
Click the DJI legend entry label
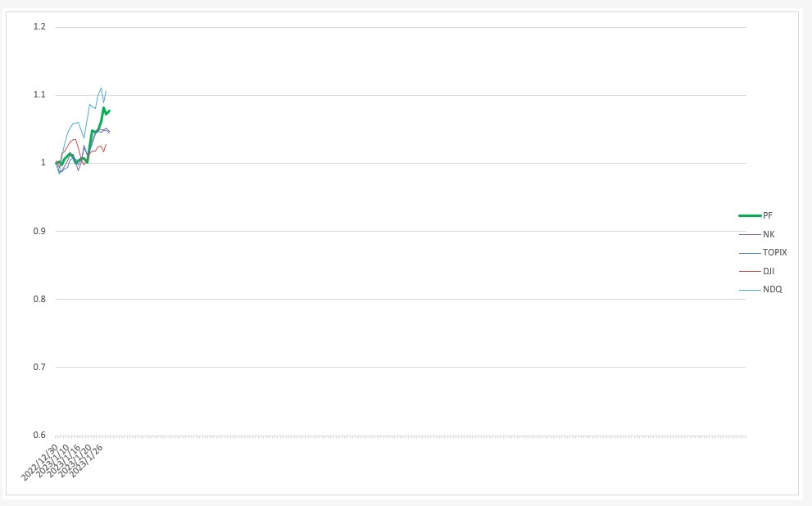pyautogui.click(x=769, y=271)
